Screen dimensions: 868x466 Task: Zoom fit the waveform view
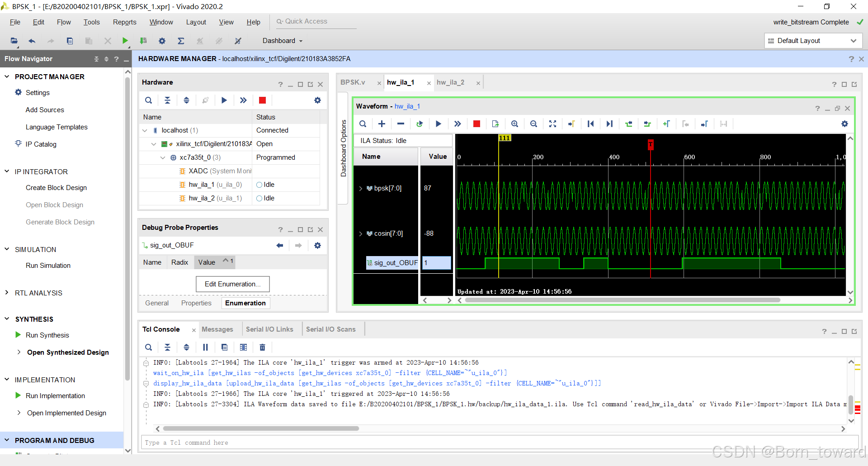point(552,124)
